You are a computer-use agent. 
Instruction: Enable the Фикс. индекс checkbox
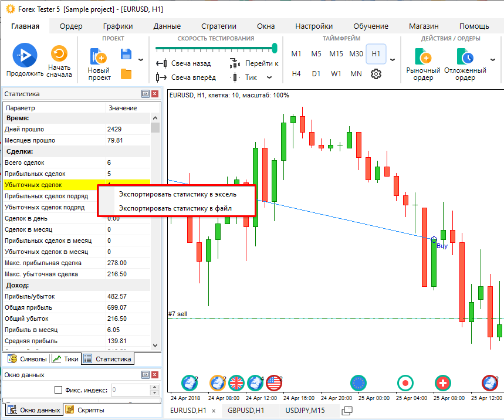58,389
